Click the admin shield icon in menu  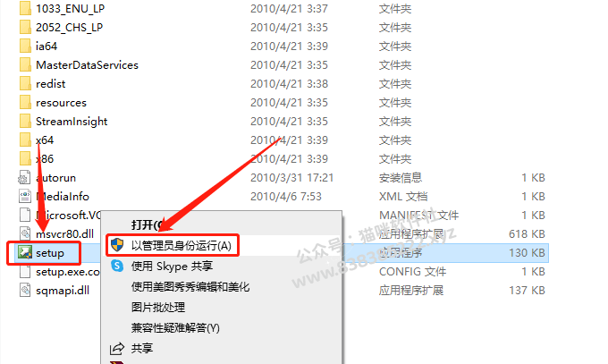(117, 245)
